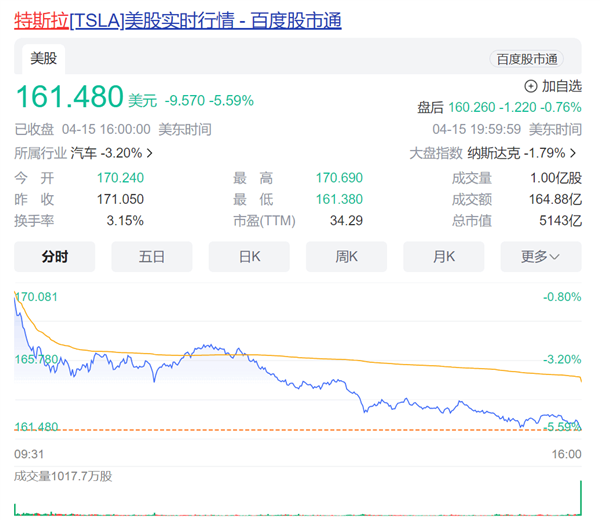Click the tall closing volume bar

click(x=581, y=498)
